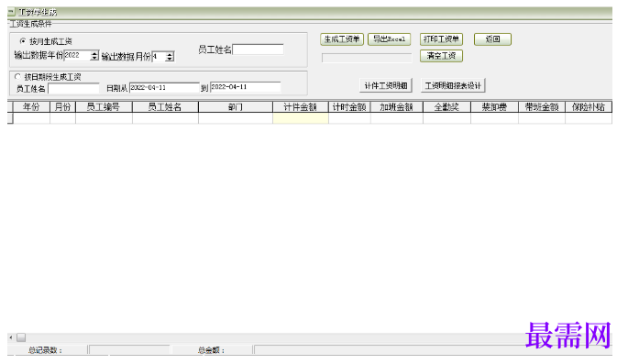Click the 返回 button

click(x=492, y=39)
